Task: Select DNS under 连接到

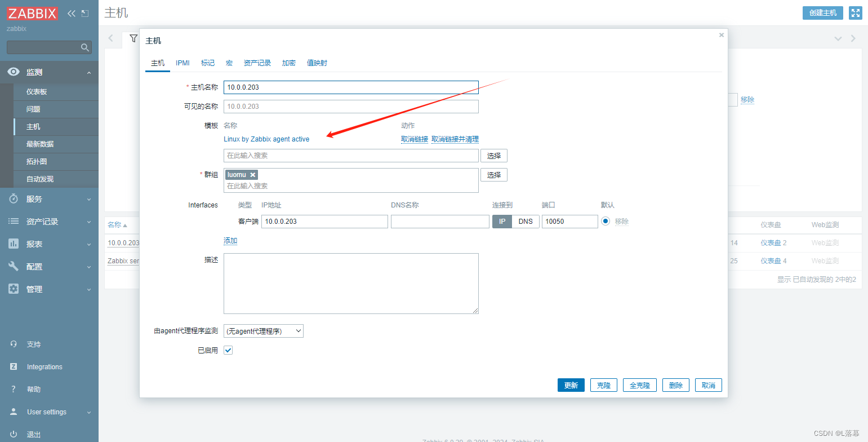Action: pyautogui.click(x=526, y=222)
